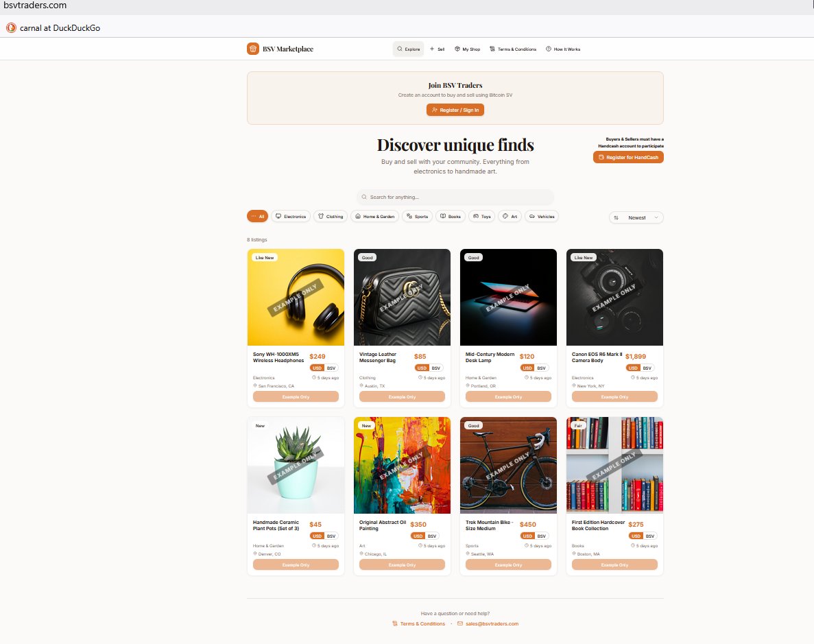Click Example Only button under Book Collection
814x644 pixels.
614,564
